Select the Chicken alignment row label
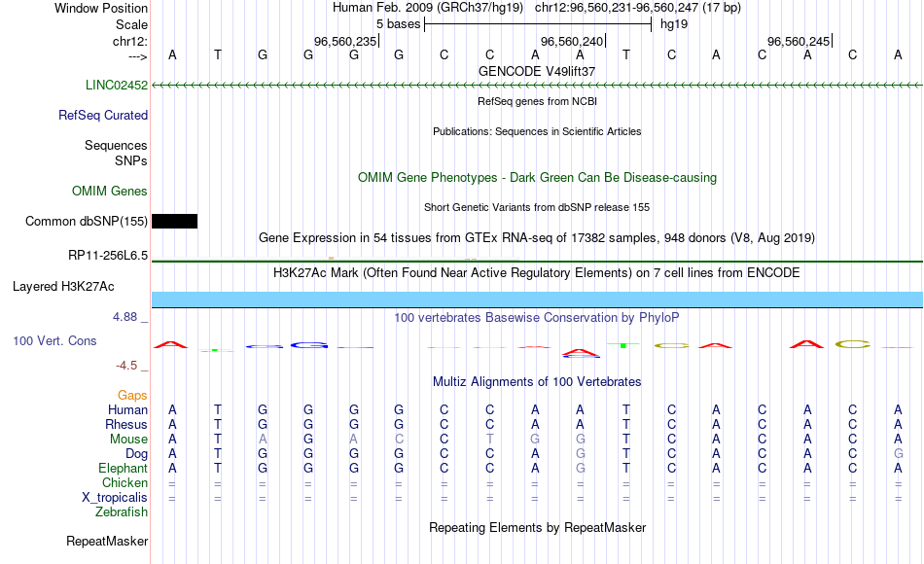Image resolution: width=924 pixels, height=564 pixels. [x=124, y=482]
